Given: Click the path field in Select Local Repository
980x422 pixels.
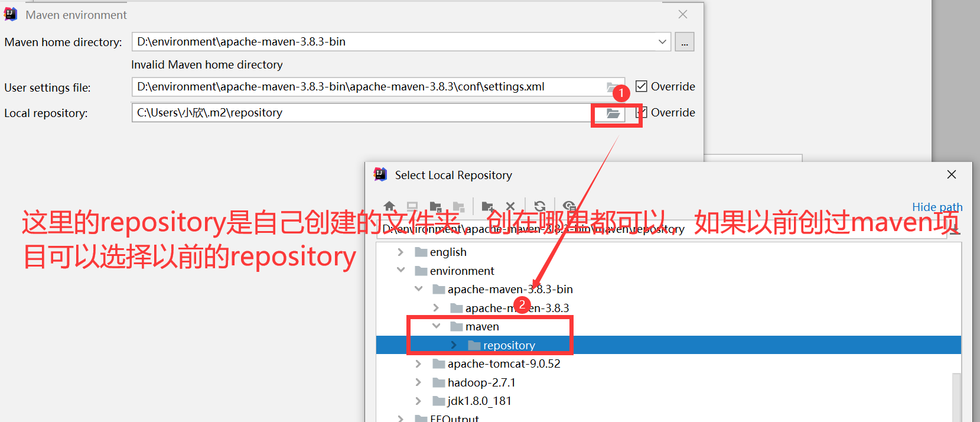Looking at the screenshot, I should click(662, 229).
